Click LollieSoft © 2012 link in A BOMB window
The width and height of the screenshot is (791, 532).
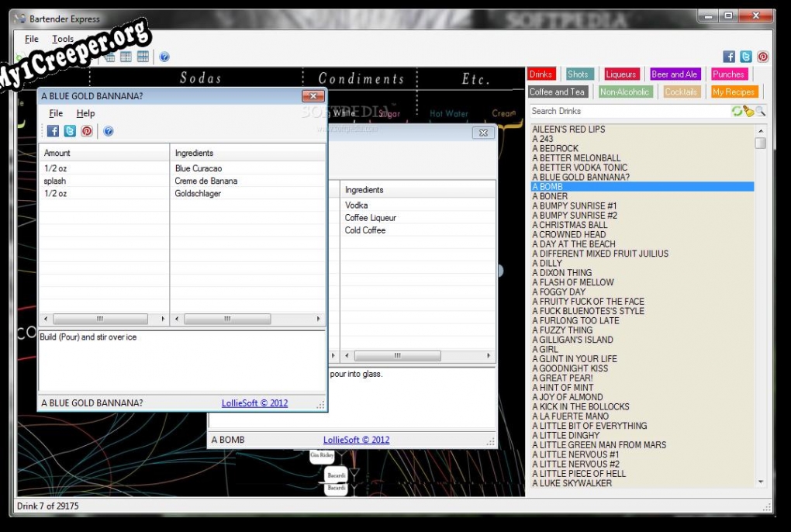356,440
